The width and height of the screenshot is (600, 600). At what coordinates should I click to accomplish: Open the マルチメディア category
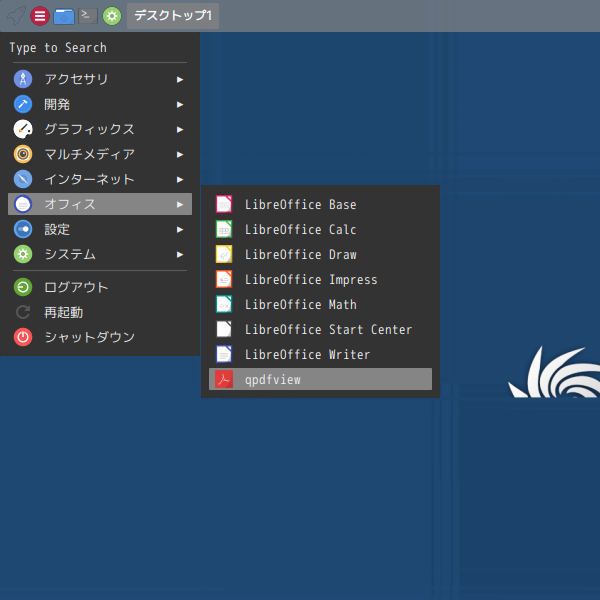click(100, 154)
